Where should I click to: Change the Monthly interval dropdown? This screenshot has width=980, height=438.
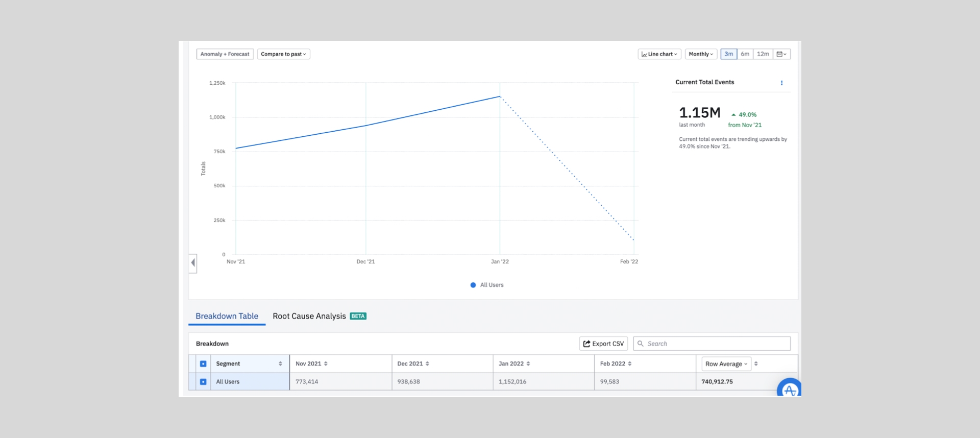(701, 54)
